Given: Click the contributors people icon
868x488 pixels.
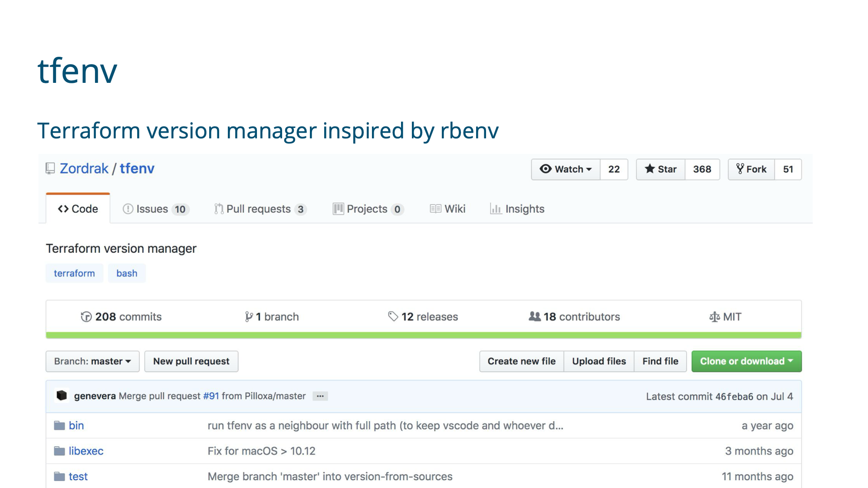Looking at the screenshot, I should point(535,317).
